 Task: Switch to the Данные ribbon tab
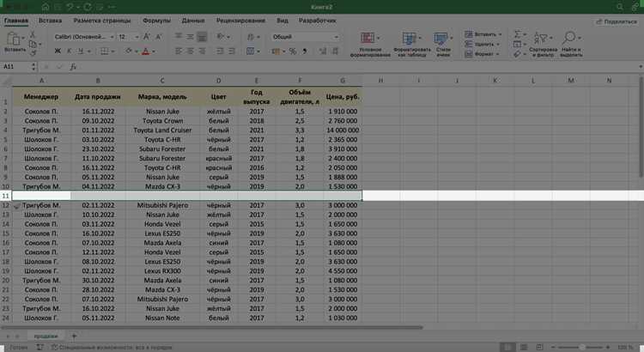(193, 21)
